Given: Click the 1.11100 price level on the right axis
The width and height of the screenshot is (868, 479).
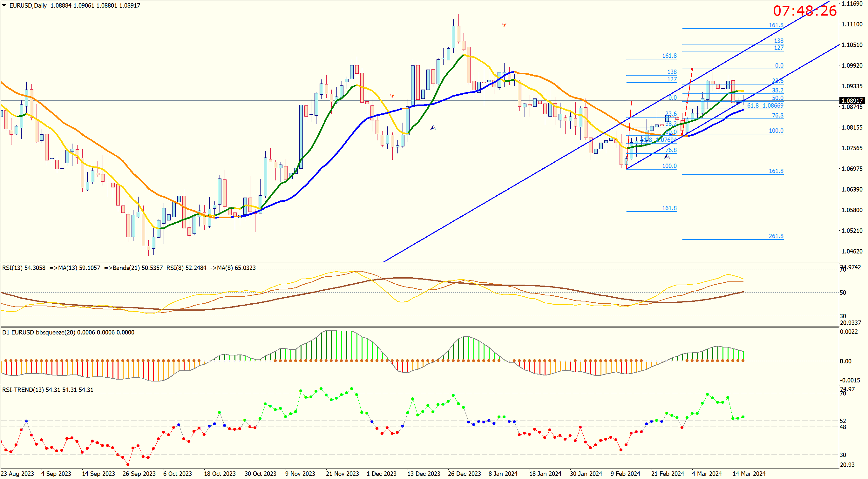Looking at the screenshot, I should click(852, 24).
